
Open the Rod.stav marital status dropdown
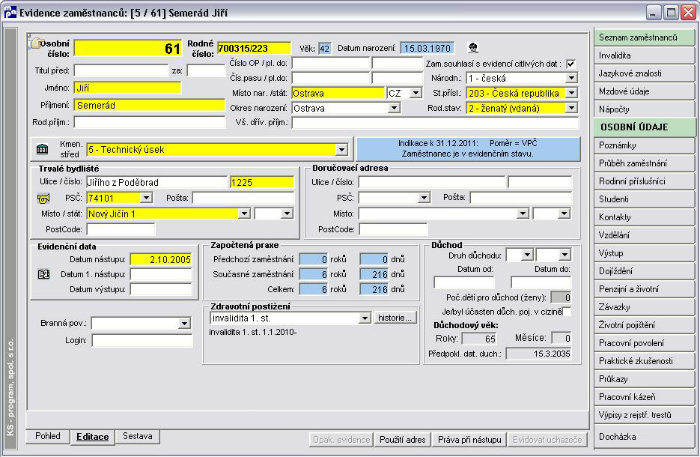tap(571, 108)
